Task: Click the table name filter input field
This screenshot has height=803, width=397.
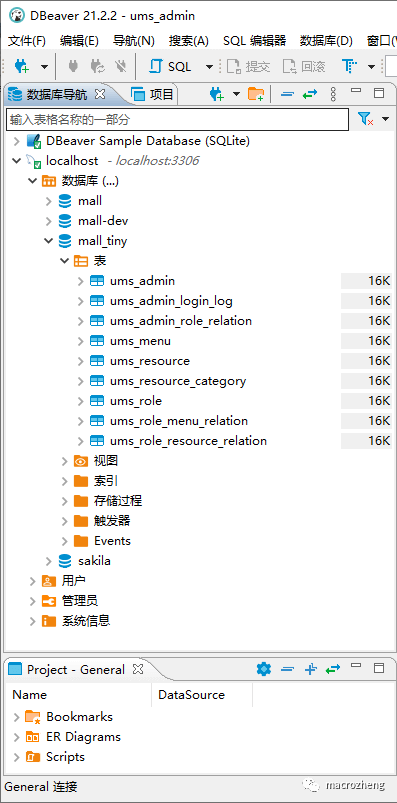Action: (x=177, y=120)
